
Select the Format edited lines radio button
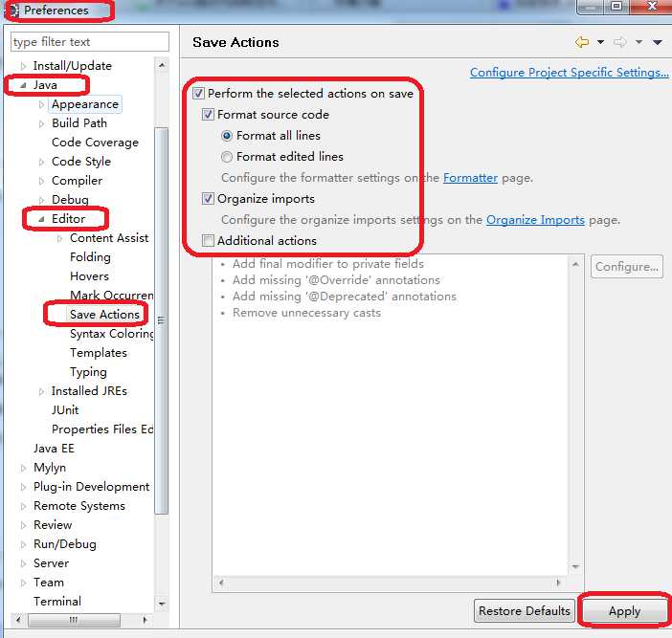[x=227, y=157]
